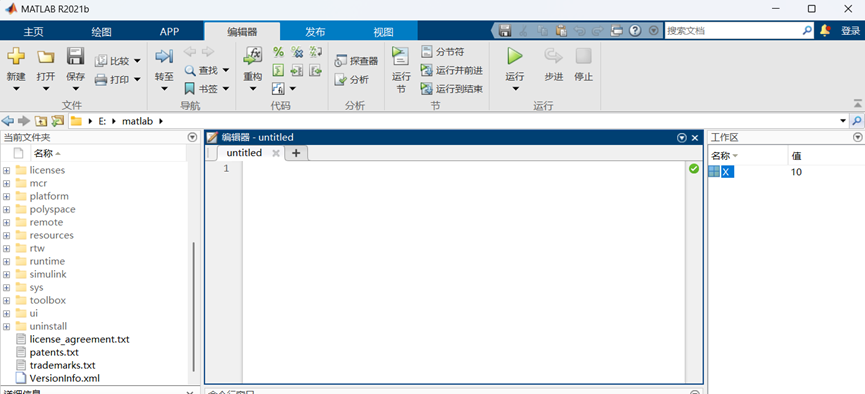Click the Analyze (分析) button
Screen dimensions: 865x394
[x=351, y=79]
